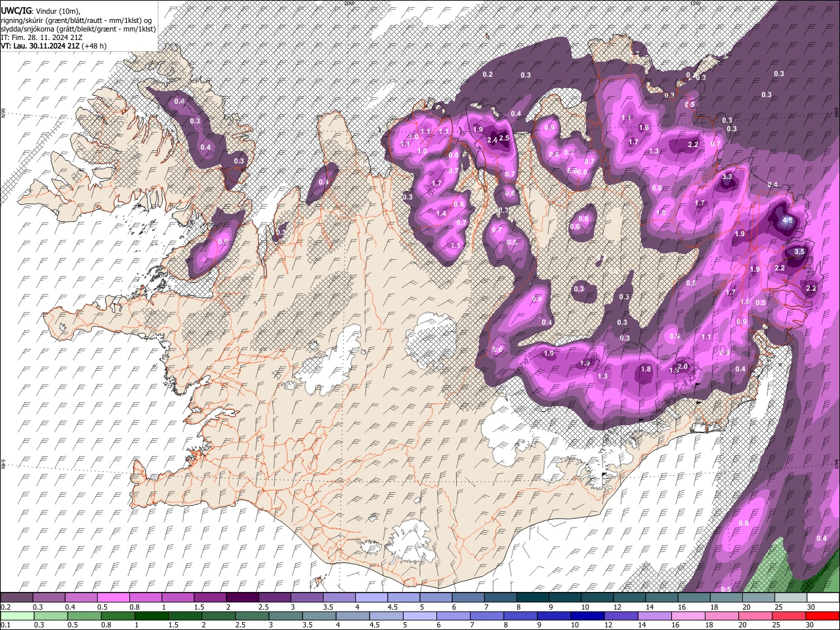
Task: Click the white snow swatch above 30
Action: (823, 598)
